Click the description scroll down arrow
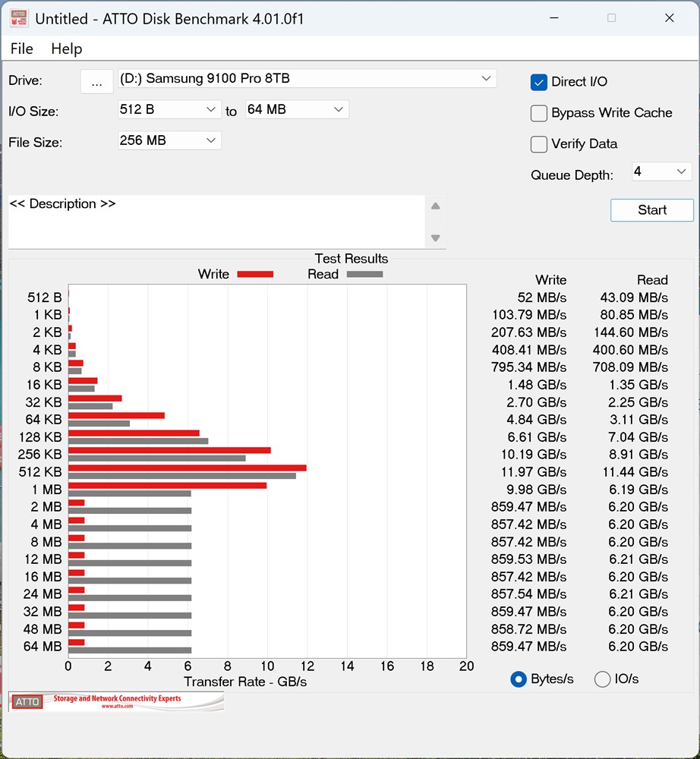The height and width of the screenshot is (759, 700). click(x=435, y=238)
